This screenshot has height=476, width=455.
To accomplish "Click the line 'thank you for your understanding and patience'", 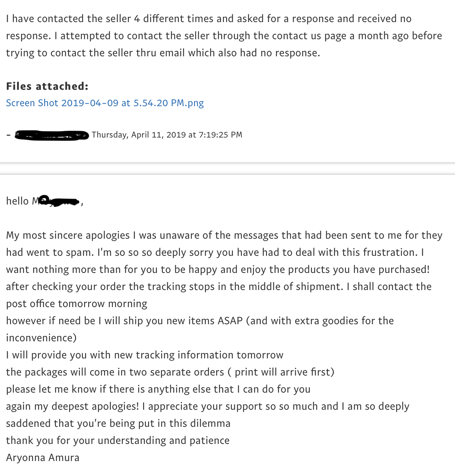I will tap(118, 440).
